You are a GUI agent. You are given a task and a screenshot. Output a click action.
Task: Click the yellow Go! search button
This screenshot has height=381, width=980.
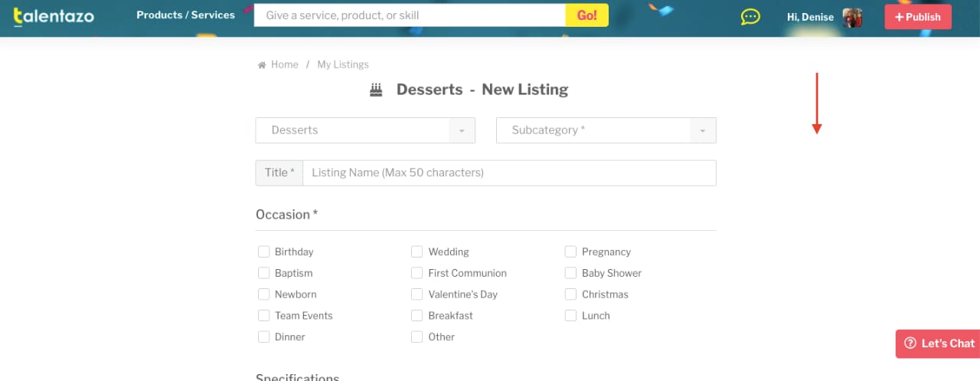pos(587,15)
